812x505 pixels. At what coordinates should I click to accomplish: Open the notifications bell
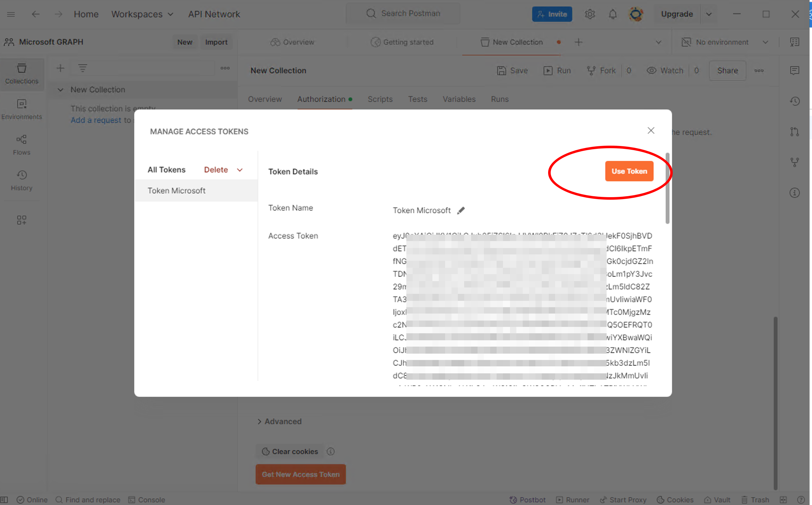click(612, 14)
